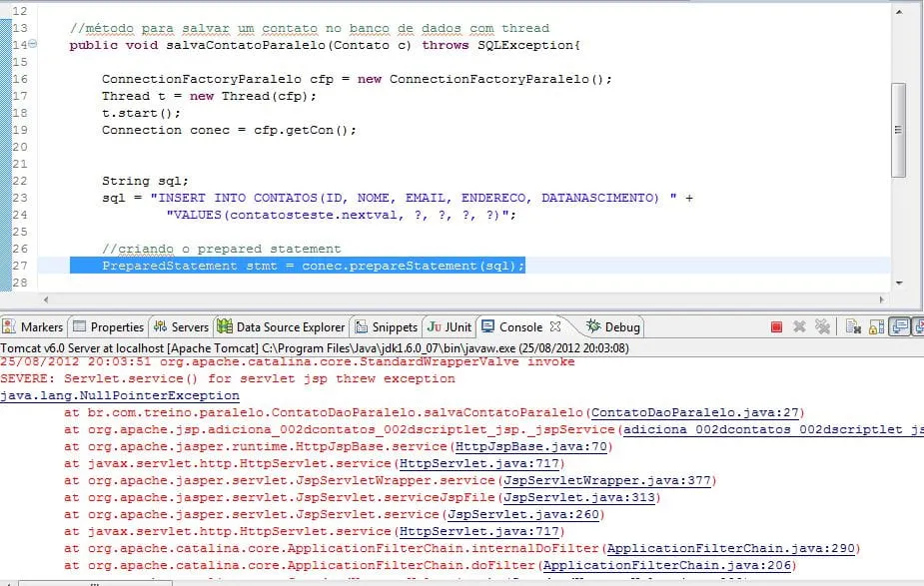Show the JUnit tab
The height and width of the screenshot is (586, 924).
[x=450, y=326]
